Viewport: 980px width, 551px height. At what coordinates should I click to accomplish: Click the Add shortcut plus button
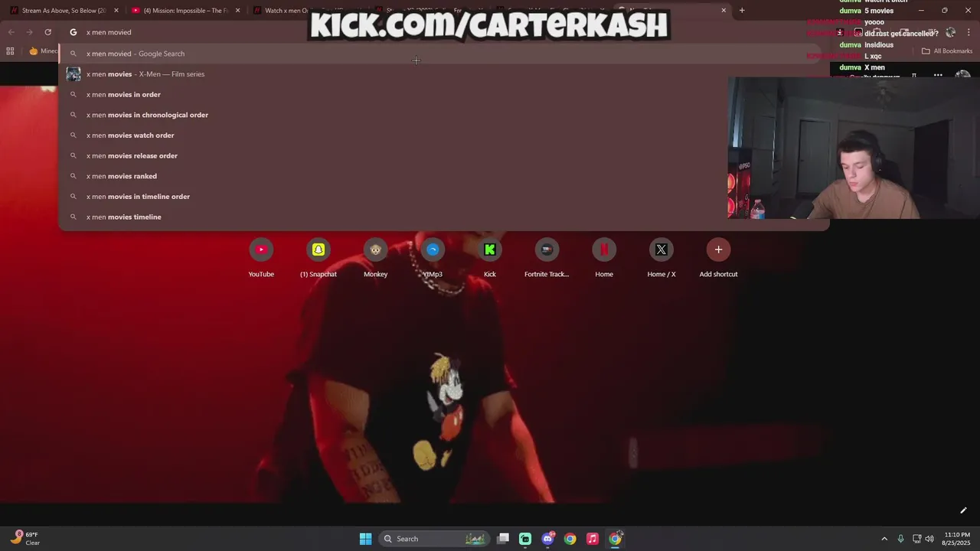(718, 249)
